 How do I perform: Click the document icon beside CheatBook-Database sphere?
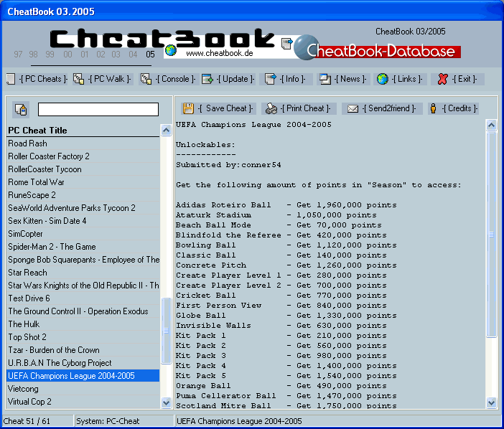click(286, 44)
